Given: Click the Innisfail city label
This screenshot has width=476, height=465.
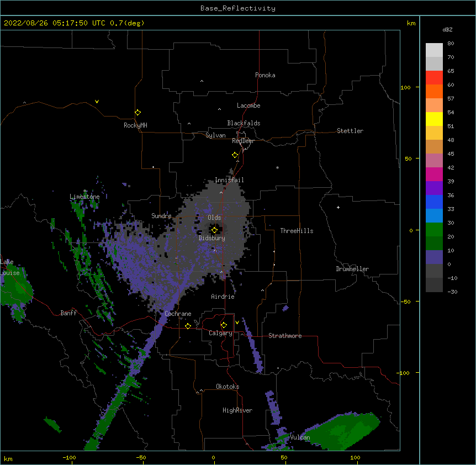Looking at the screenshot, I should [229, 180].
